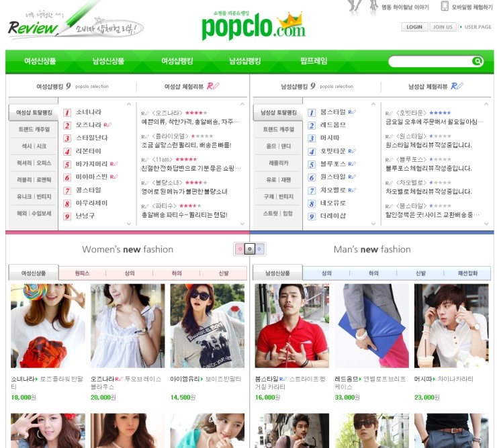Open 남성샵랭킹 navigation menu item

coord(245,61)
